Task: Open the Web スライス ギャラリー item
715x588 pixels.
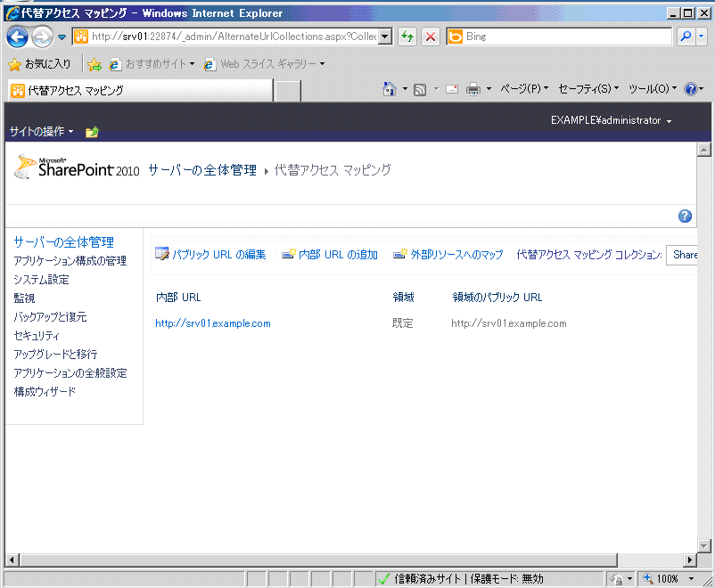Action: tap(265, 64)
